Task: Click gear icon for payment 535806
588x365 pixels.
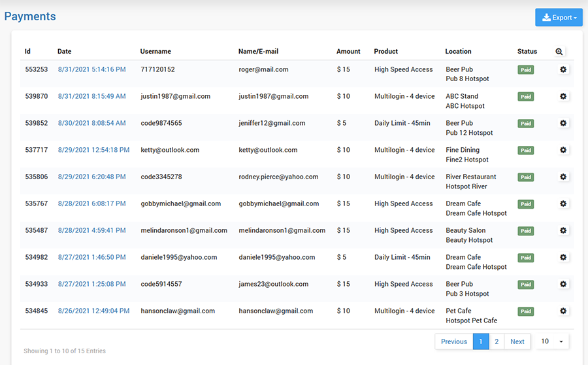Action: (x=563, y=177)
